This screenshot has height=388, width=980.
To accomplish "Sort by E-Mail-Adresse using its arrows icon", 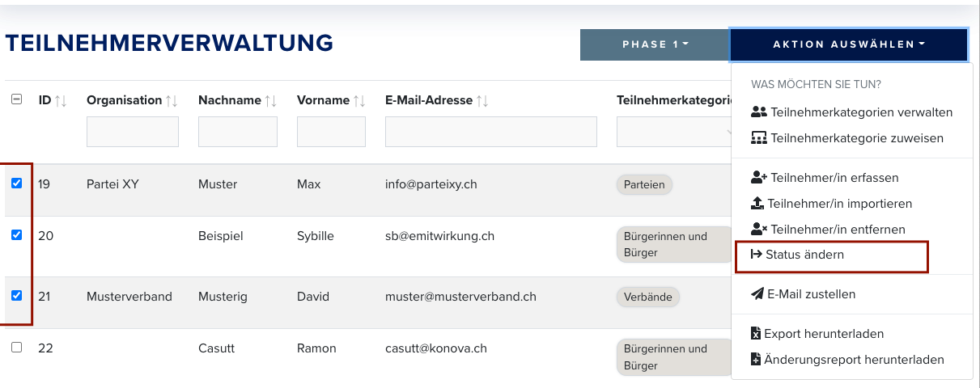I will point(482,101).
